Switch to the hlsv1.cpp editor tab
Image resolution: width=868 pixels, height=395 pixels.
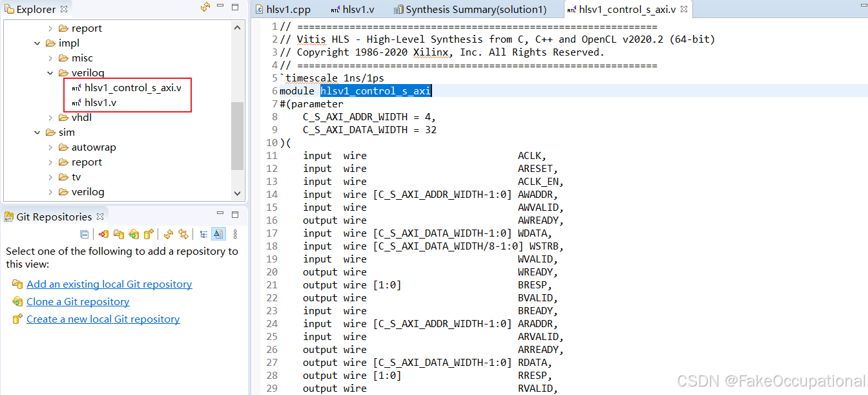click(284, 10)
